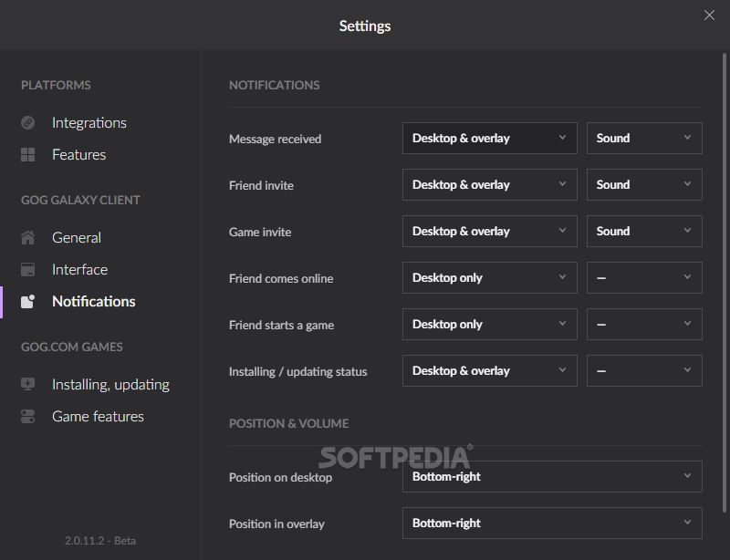Click the Features grid icon
The image size is (730, 560).
click(28, 154)
